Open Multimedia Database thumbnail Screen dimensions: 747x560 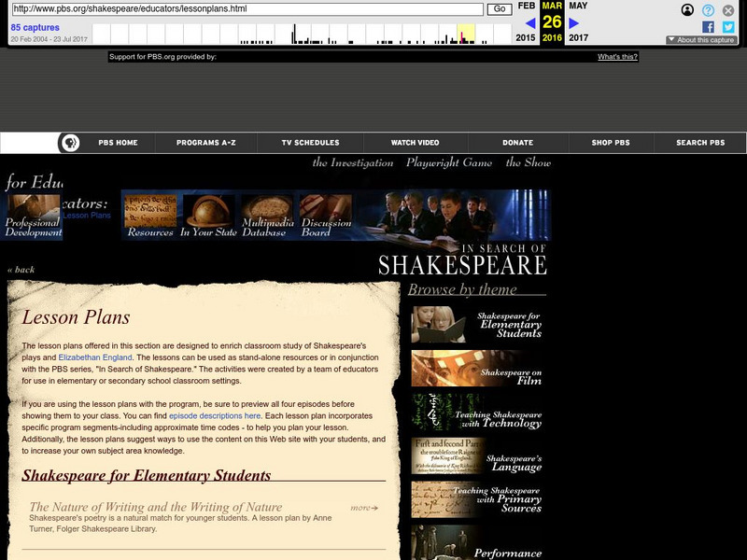pos(267,216)
